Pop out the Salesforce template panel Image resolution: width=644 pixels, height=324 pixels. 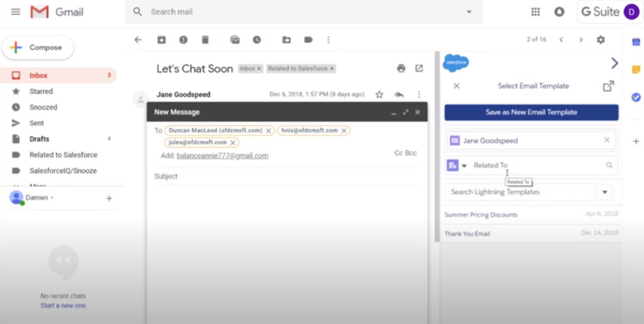click(608, 86)
